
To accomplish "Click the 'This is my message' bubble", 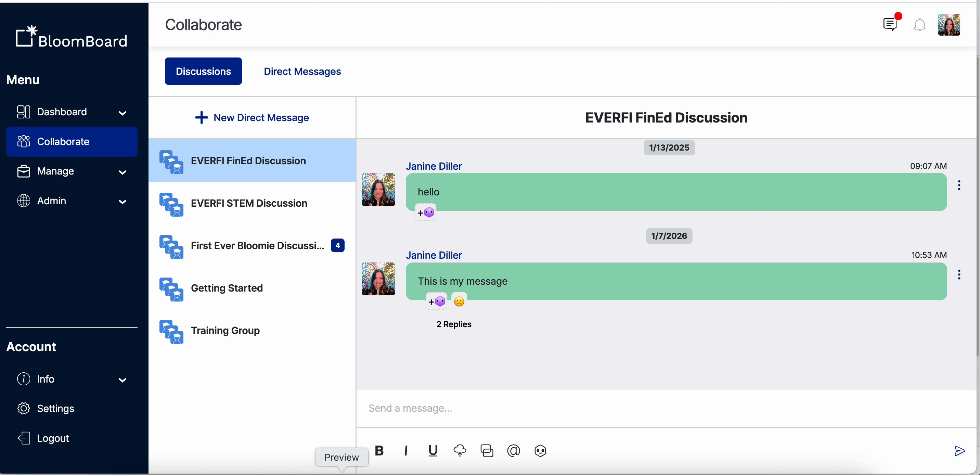I will [676, 281].
